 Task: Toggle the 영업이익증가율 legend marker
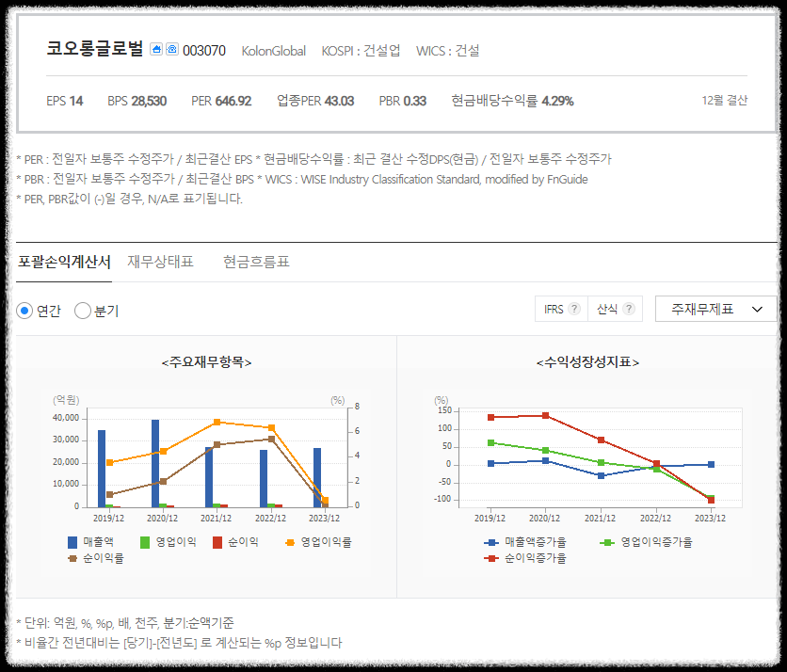coord(607,542)
